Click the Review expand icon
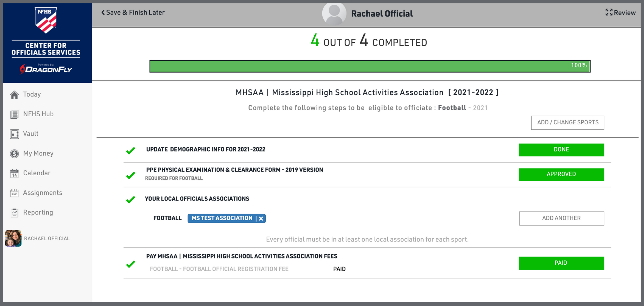 [609, 12]
